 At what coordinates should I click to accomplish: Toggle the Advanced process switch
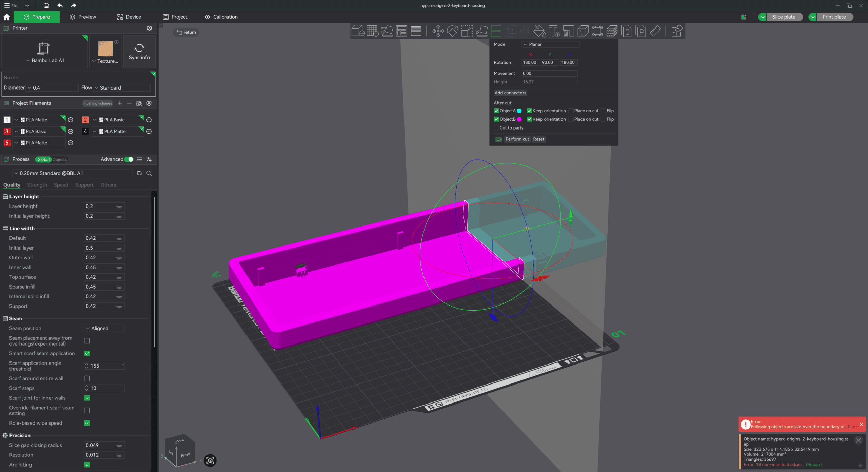[x=129, y=159]
